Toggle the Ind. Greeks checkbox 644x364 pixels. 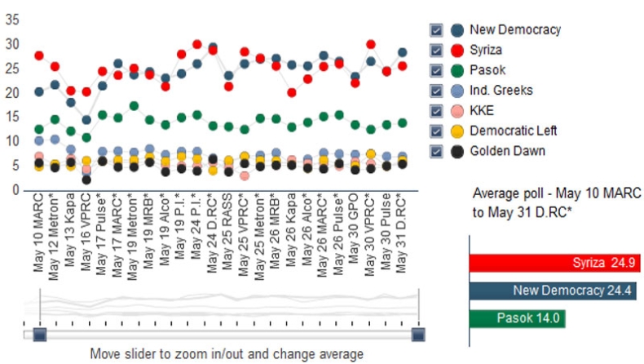click(x=436, y=91)
